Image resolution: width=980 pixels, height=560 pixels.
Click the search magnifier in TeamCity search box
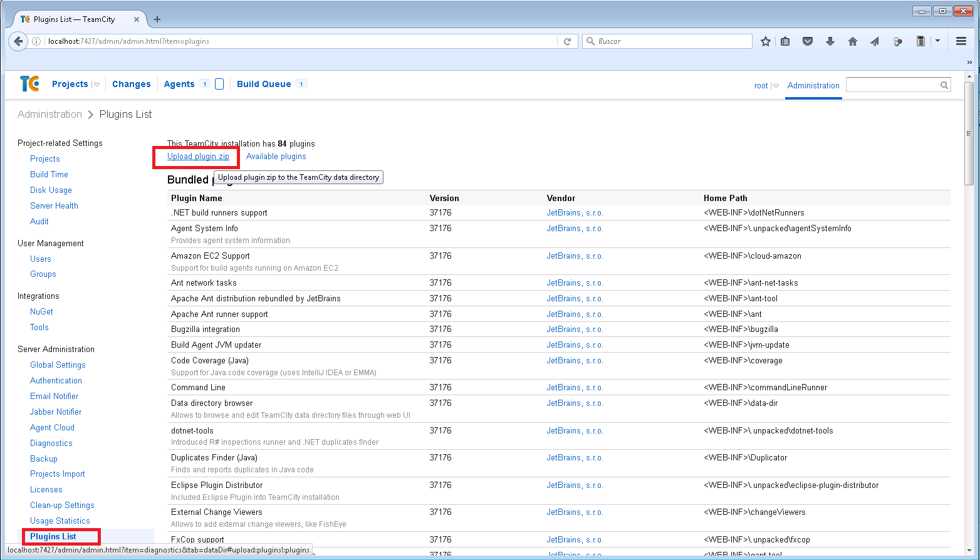pyautogui.click(x=944, y=85)
